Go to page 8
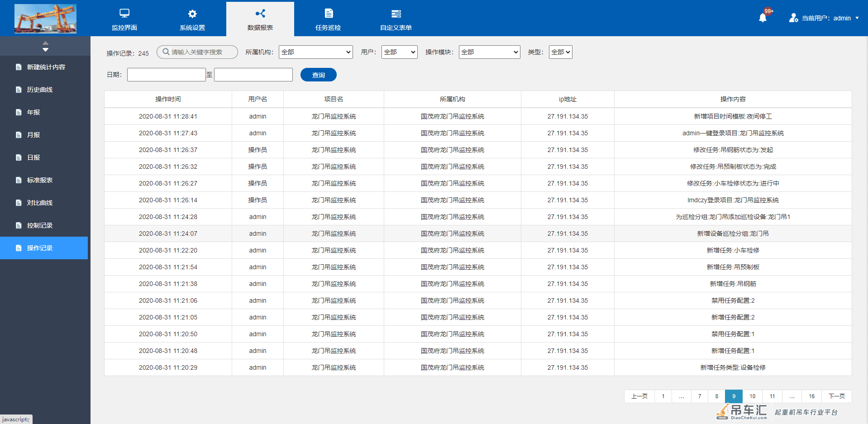868x424 pixels. (717, 396)
